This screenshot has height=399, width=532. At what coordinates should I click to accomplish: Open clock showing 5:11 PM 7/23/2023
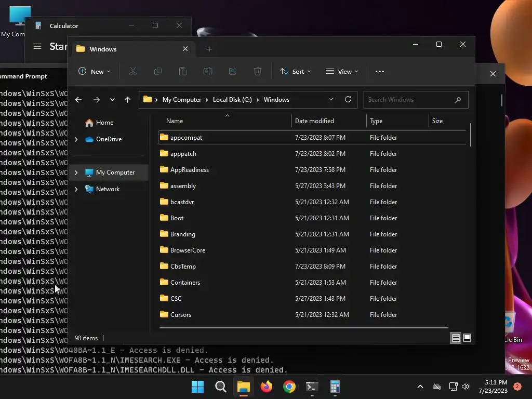[493, 387]
